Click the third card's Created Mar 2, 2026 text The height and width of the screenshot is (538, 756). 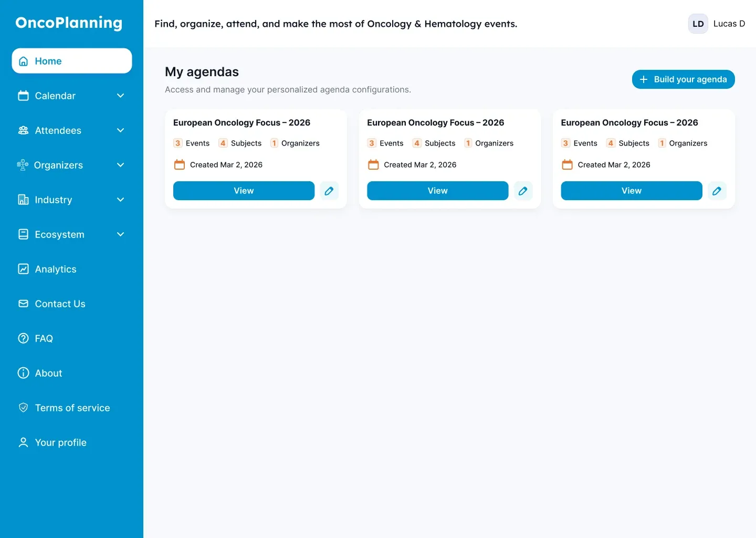point(614,164)
